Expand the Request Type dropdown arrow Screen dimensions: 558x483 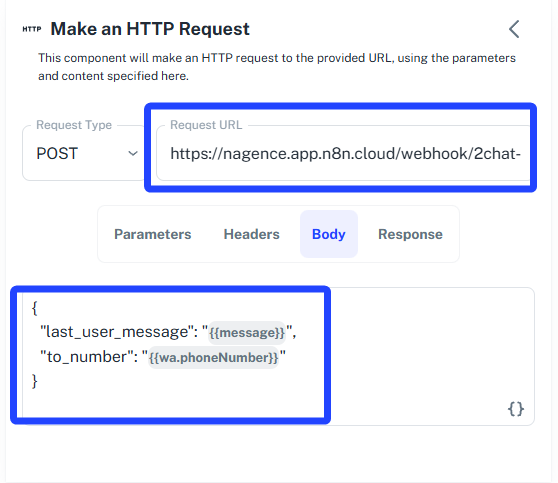[133, 154]
